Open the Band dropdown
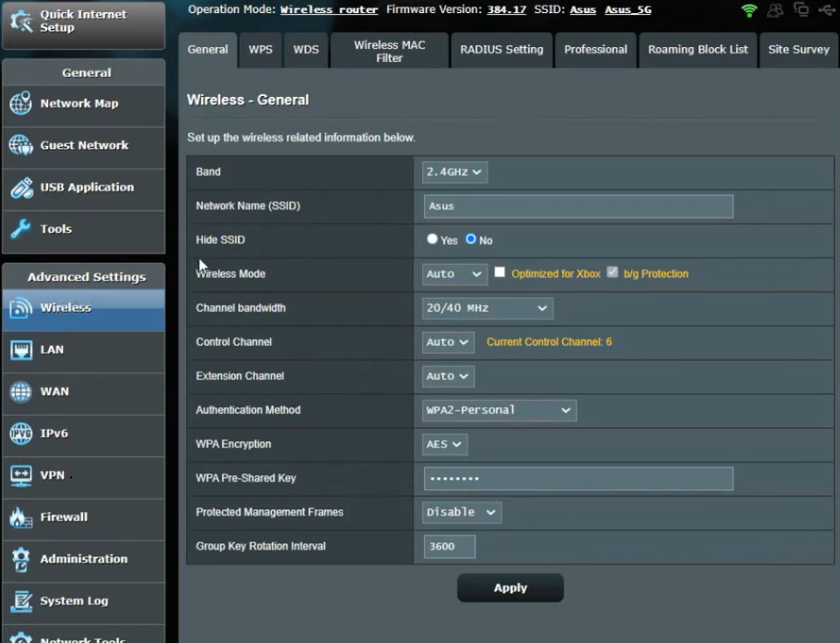This screenshot has height=643, width=840. point(455,172)
